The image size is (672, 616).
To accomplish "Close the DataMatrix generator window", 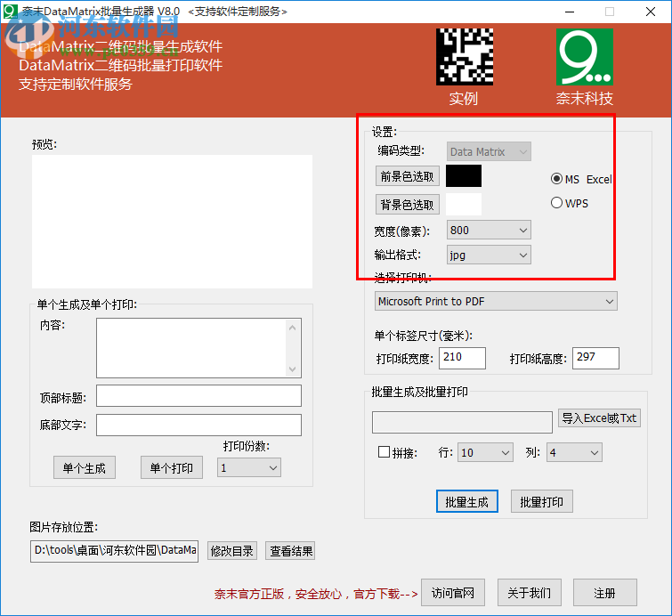I will (650, 12).
